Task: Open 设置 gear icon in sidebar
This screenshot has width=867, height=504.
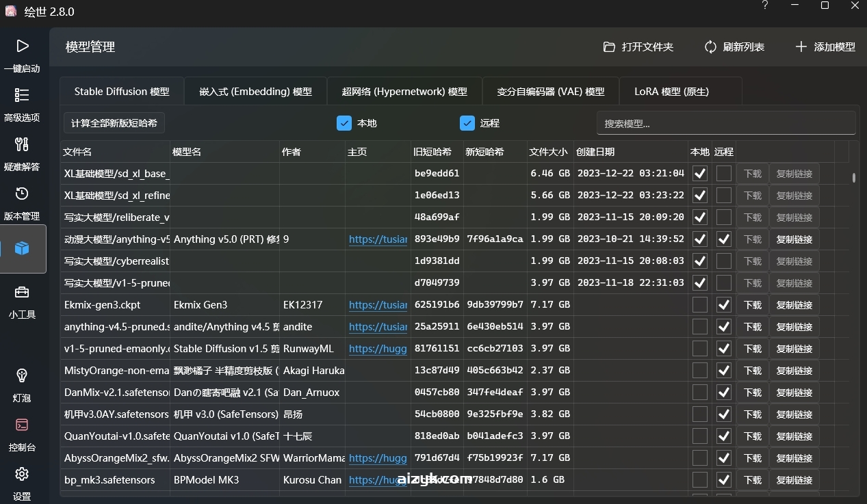Action: point(22,475)
